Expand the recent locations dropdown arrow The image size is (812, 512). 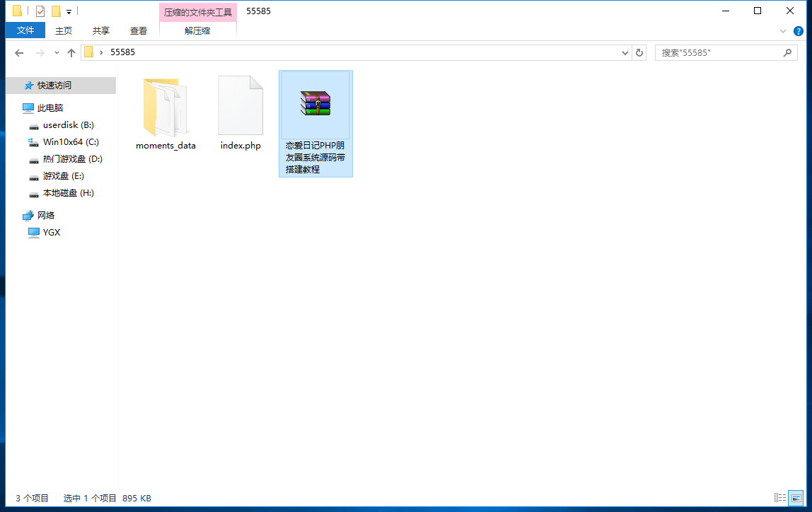[57, 53]
